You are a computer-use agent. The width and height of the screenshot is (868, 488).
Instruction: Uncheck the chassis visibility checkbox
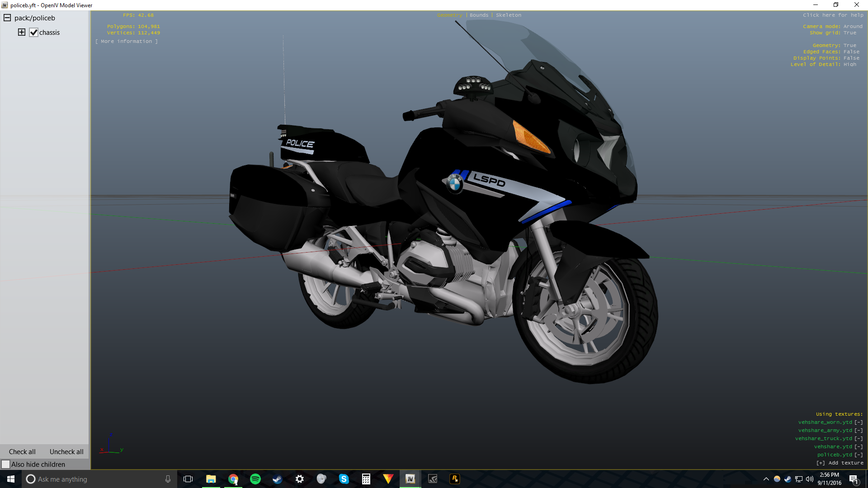(x=33, y=33)
